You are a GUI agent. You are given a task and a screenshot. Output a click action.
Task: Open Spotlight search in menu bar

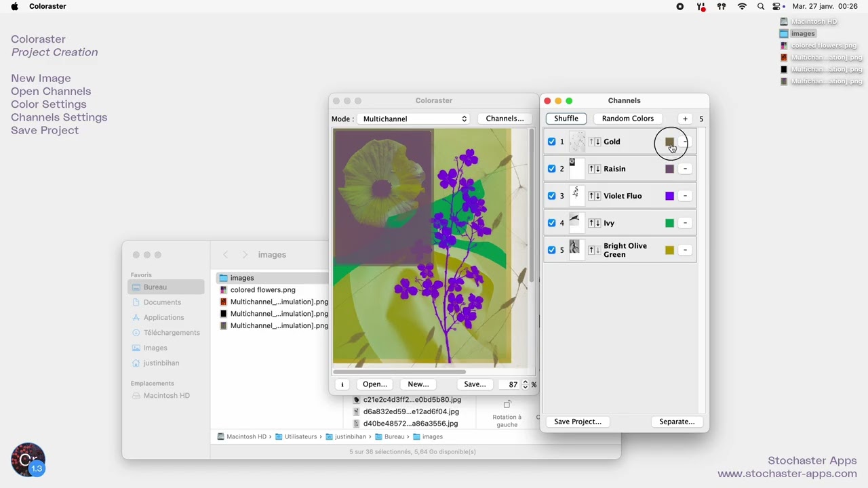pyautogui.click(x=761, y=6)
